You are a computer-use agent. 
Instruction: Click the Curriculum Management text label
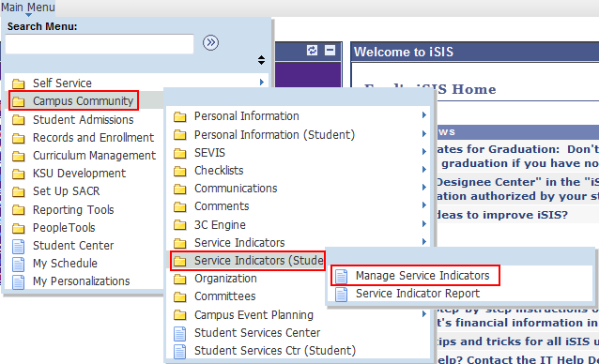pyautogui.click(x=95, y=156)
